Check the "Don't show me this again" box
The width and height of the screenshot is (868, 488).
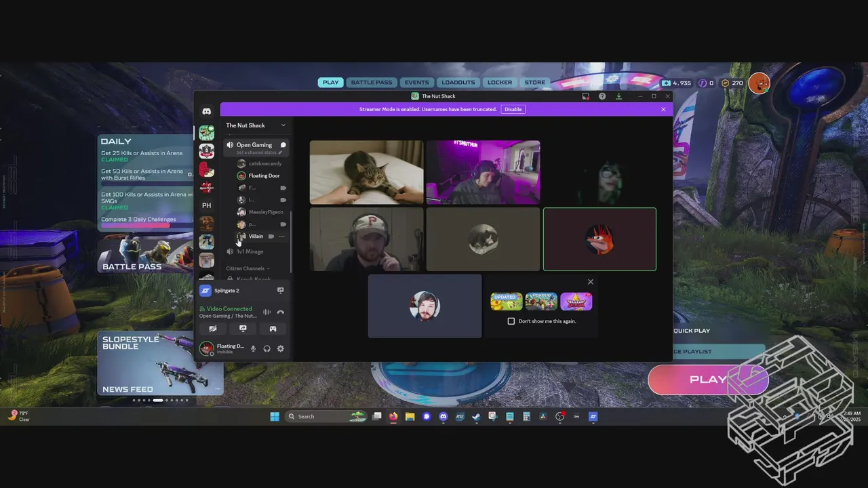click(511, 321)
